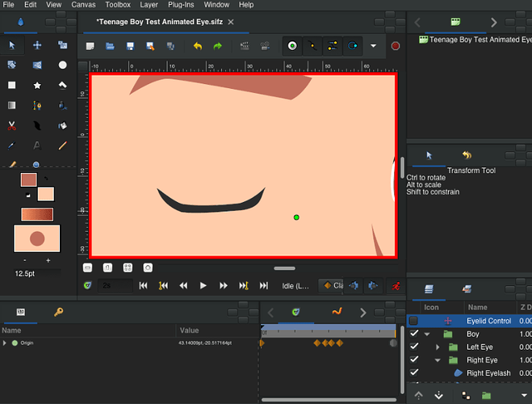Click the Redo arrow in toolbar
Screen dimensions: 532x404
pos(217,46)
